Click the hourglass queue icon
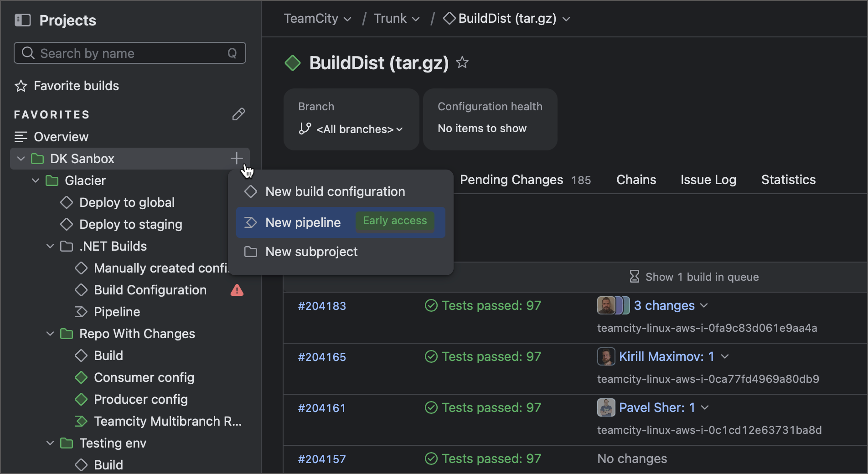Viewport: 868px width, 474px height. pos(635,276)
